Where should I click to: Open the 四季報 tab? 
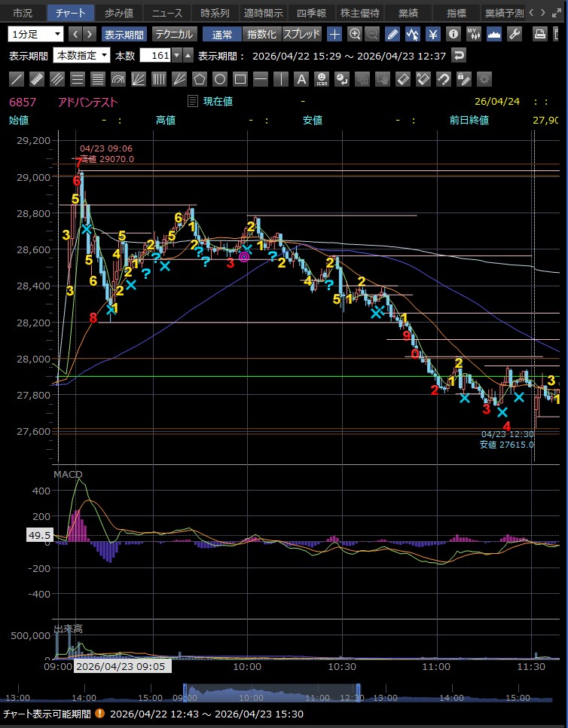coord(312,13)
